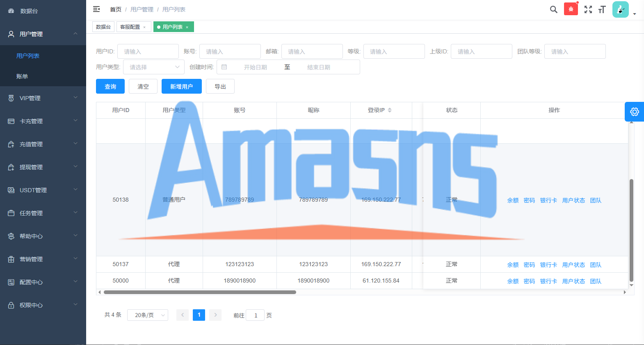This screenshot has width=644, height=345.
Task: Expand the 充值管理 sidebar menu
Action: pos(43,144)
